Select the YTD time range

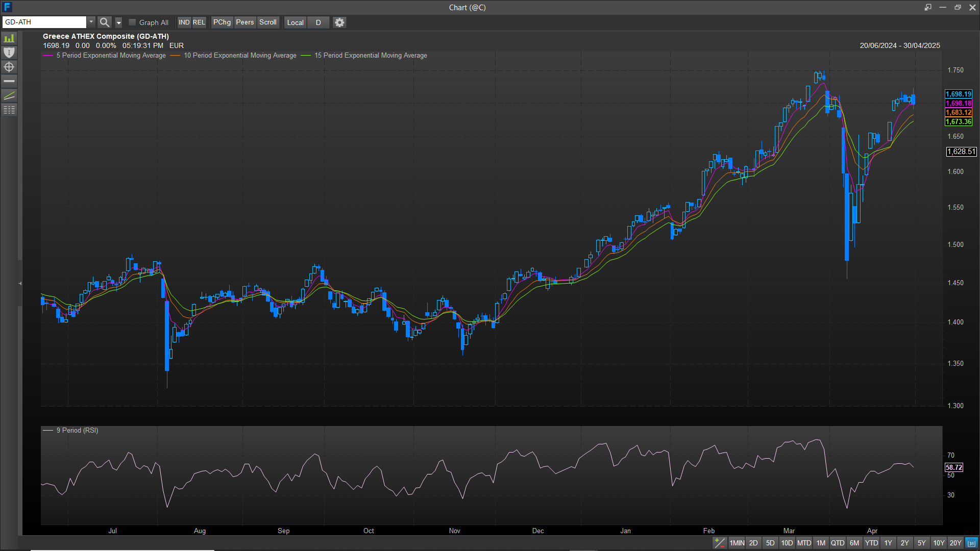tap(871, 543)
